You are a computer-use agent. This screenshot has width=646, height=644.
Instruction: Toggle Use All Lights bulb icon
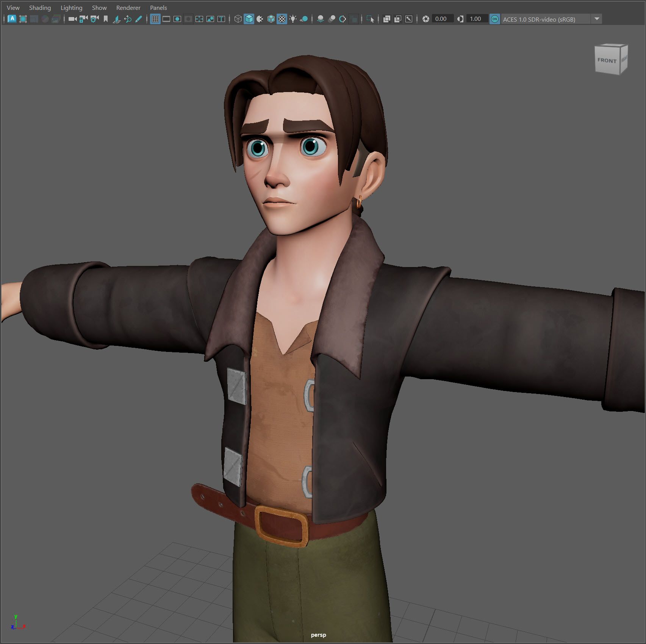[293, 19]
